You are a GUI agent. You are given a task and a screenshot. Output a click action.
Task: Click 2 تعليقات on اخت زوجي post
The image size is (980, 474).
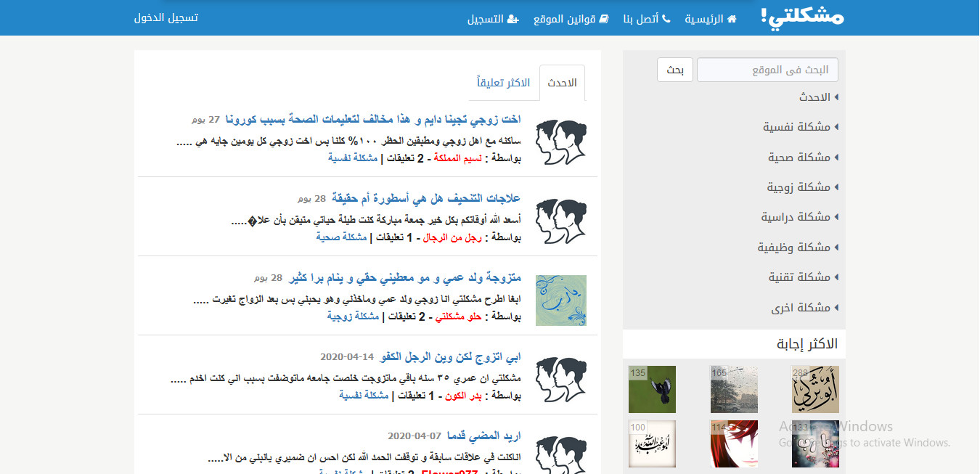pos(404,158)
